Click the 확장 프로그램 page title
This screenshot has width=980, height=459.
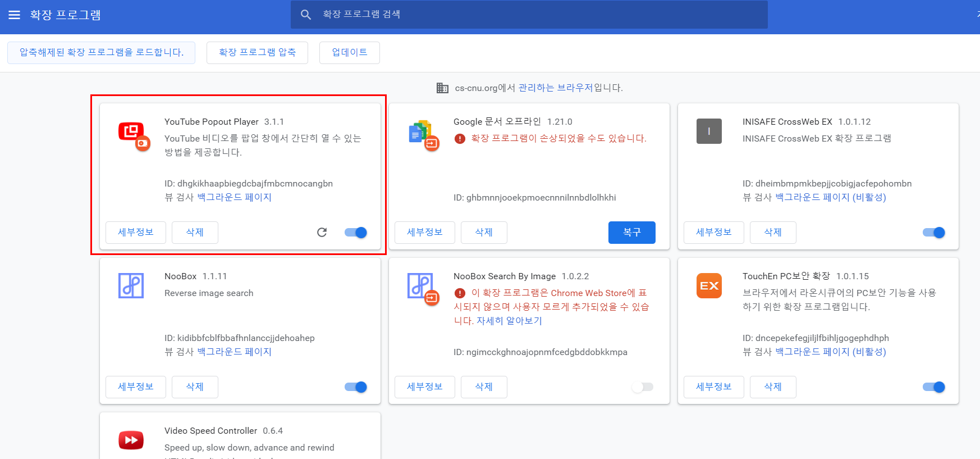coord(65,15)
